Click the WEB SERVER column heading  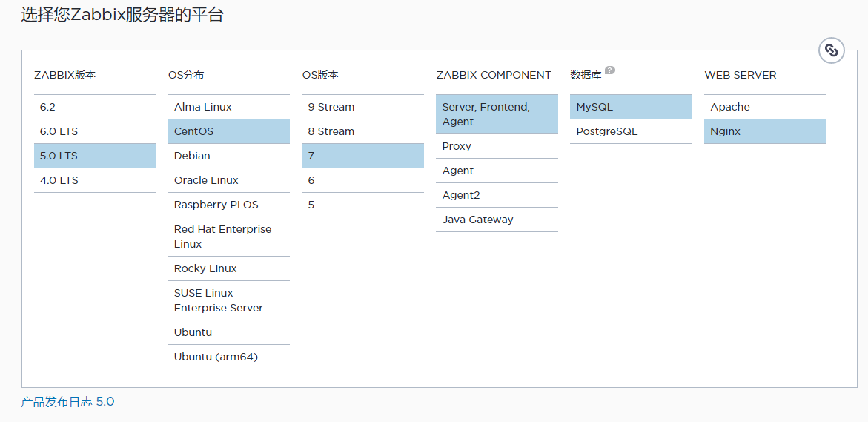[740, 76]
